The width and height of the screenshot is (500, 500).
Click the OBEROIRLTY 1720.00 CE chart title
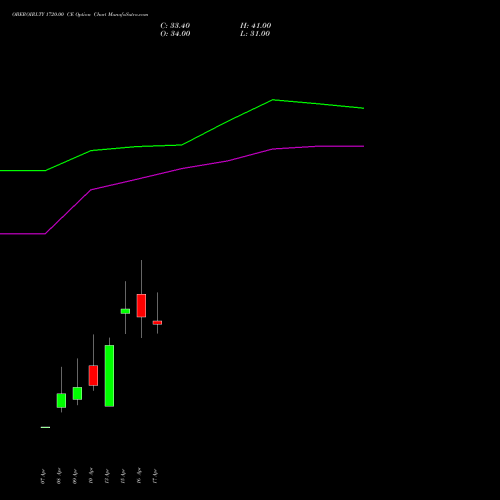point(80,15)
